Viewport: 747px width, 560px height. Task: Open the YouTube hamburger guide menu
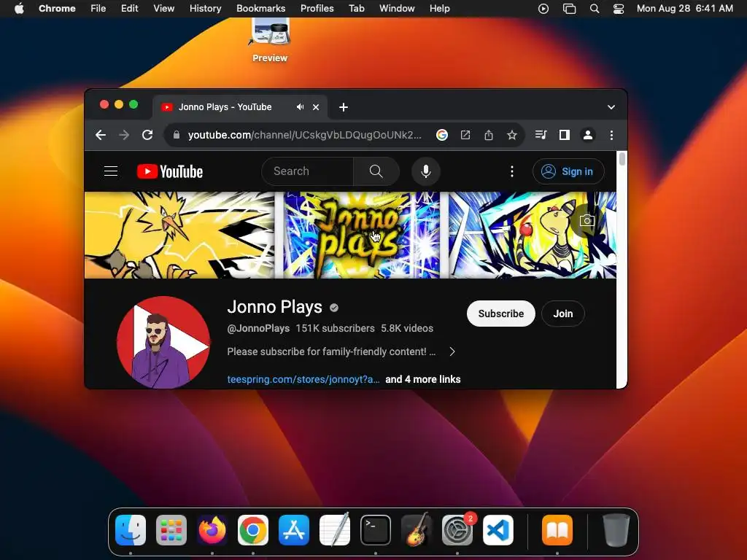pyautogui.click(x=111, y=171)
